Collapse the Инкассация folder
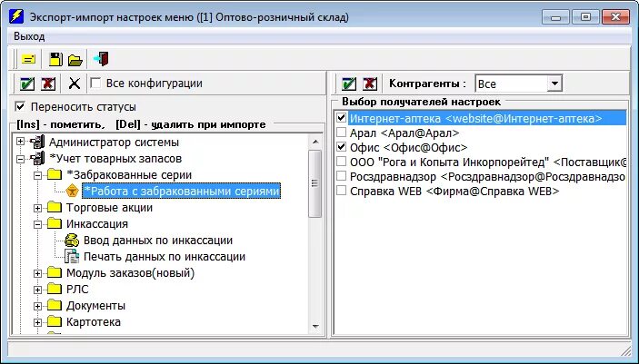 click(x=37, y=224)
